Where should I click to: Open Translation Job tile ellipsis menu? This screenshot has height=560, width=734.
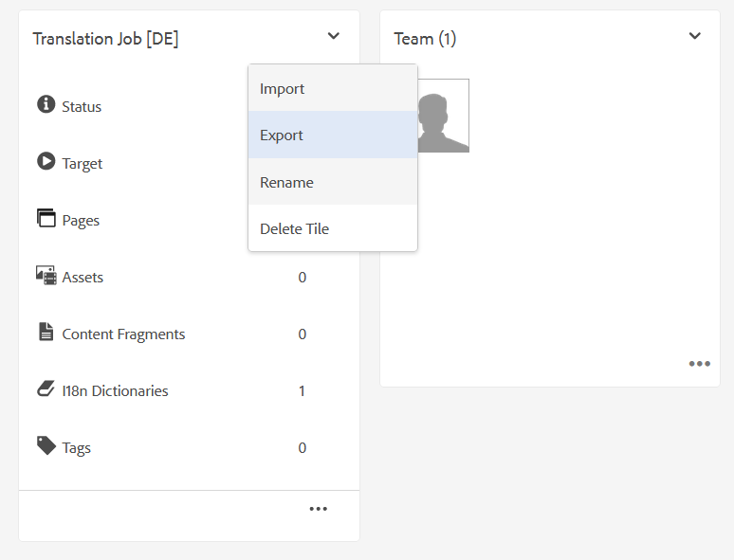click(318, 509)
